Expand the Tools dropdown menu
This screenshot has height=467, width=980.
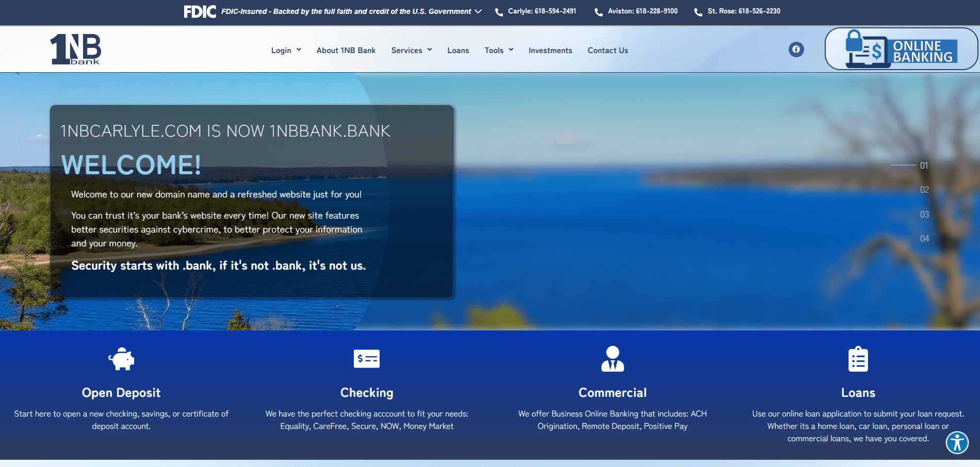[498, 51]
